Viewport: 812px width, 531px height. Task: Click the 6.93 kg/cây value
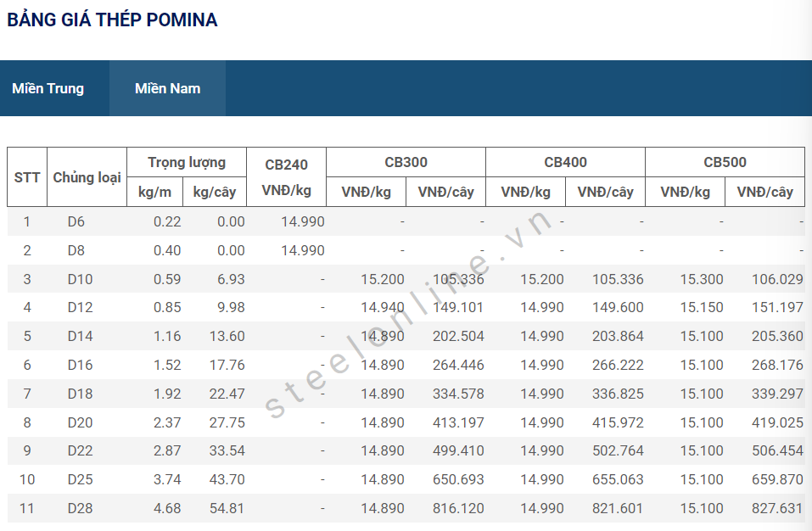point(231,279)
